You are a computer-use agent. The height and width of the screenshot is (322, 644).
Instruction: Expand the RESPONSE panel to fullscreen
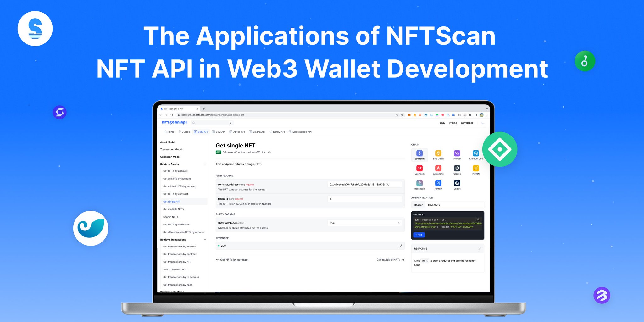pos(480,249)
